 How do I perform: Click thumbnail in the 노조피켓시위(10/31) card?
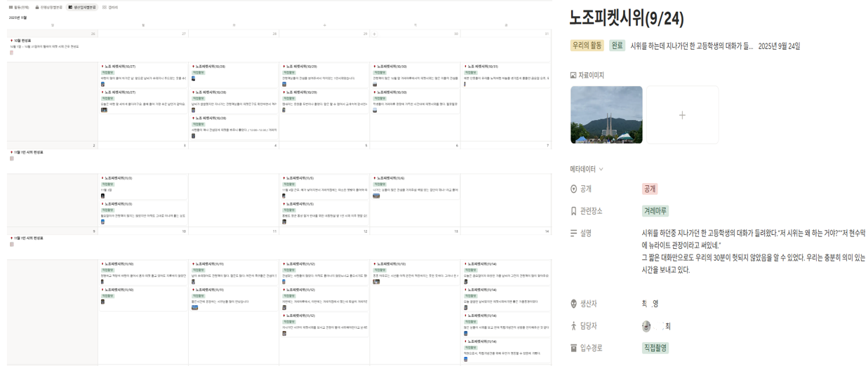point(465,84)
